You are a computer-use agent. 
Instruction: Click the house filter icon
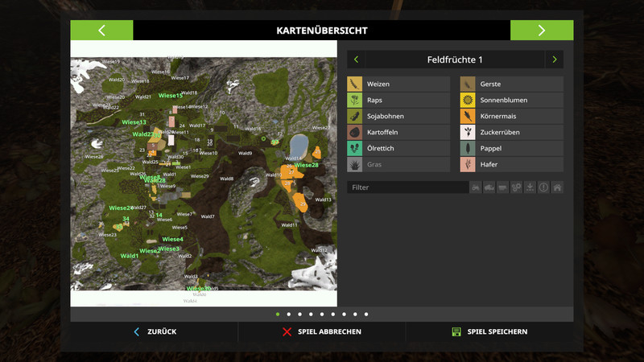click(x=557, y=187)
